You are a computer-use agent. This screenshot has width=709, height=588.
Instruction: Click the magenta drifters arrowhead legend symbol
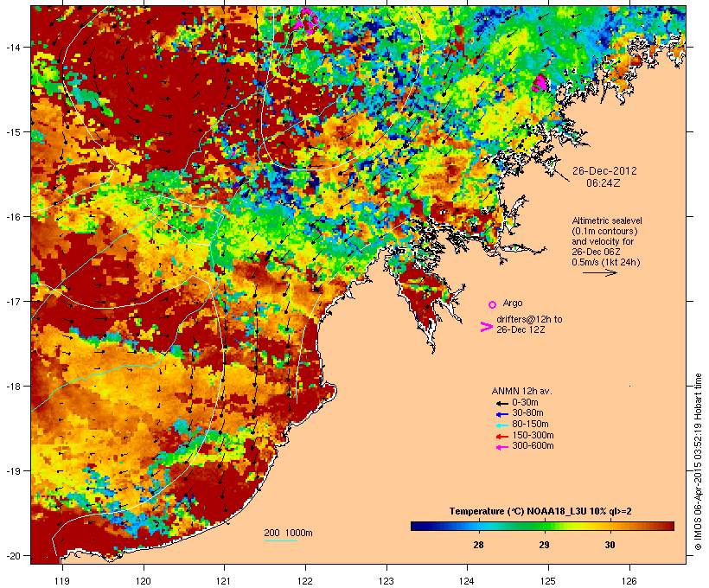pyautogui.click(x=486, y=327)
